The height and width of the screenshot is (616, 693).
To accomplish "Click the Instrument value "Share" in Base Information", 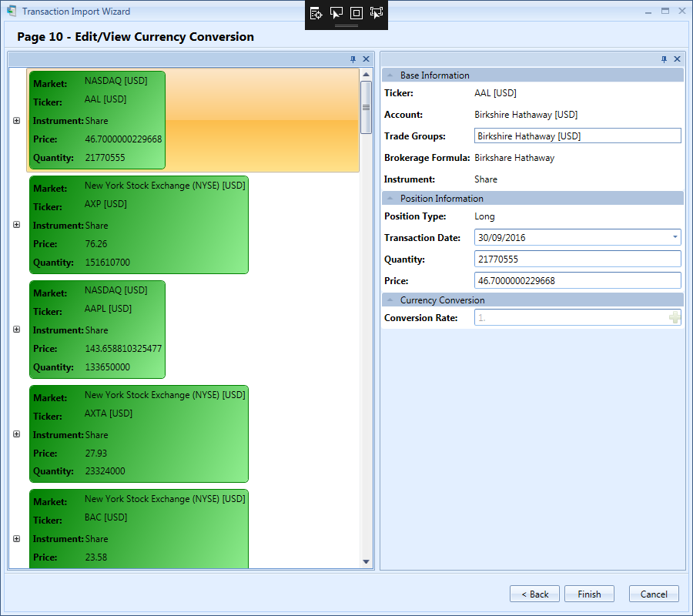I will (486, 179).
